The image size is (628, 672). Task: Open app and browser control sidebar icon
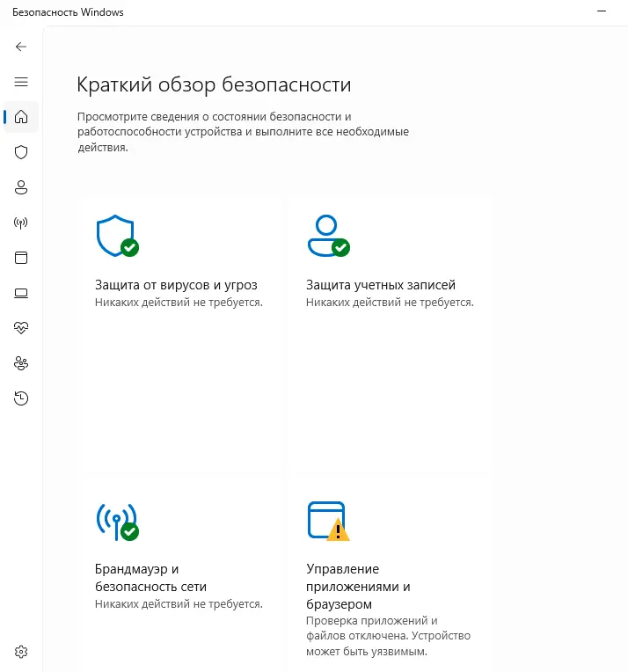pyautogui.click(x=21, y=258)
